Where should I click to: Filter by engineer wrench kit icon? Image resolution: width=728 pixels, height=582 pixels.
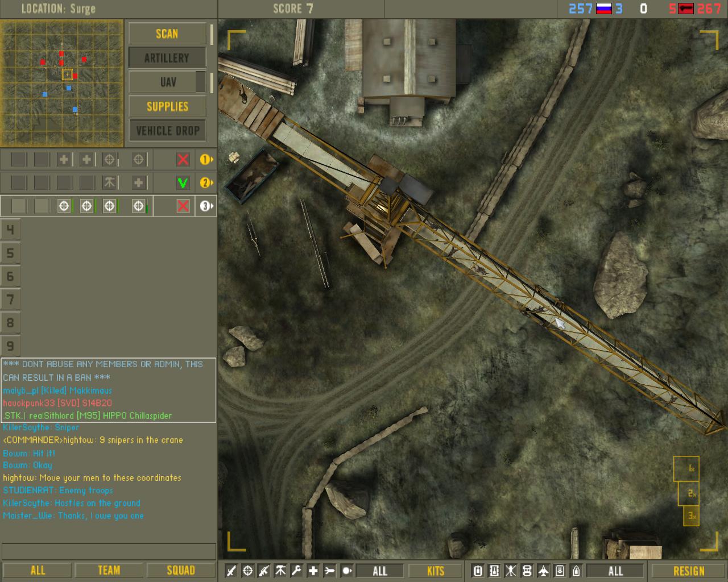[x=297, y=571]
